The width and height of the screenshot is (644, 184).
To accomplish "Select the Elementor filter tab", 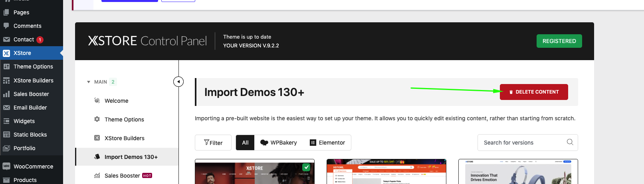I will (327, 143).
